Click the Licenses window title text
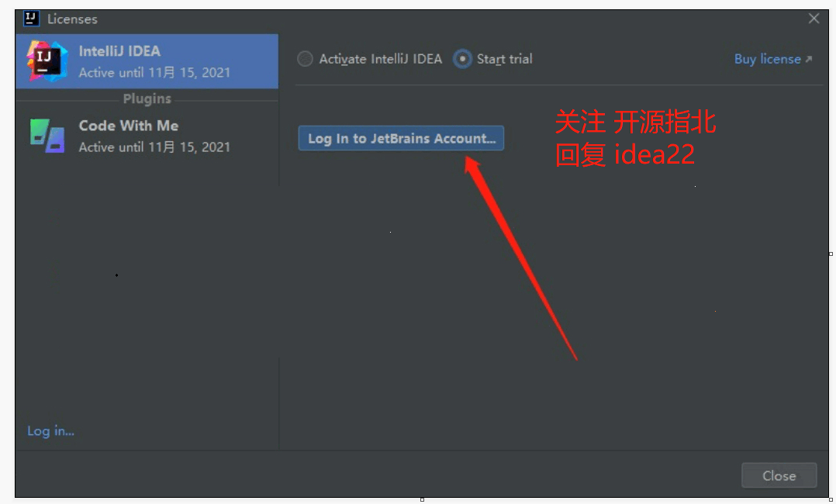Image resolution: width=836 pixels, height=504 pixels. tap(73, 19)
